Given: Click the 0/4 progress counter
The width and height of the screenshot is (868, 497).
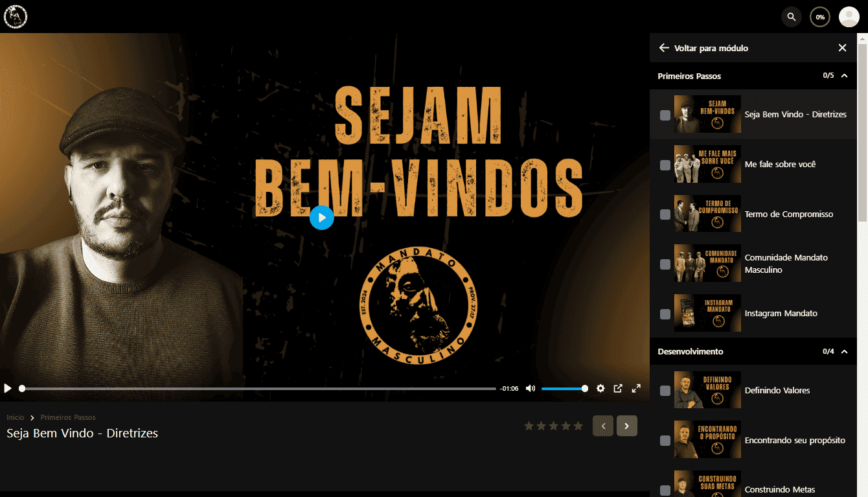Looking at the screenshot, I should click(828, 351).
